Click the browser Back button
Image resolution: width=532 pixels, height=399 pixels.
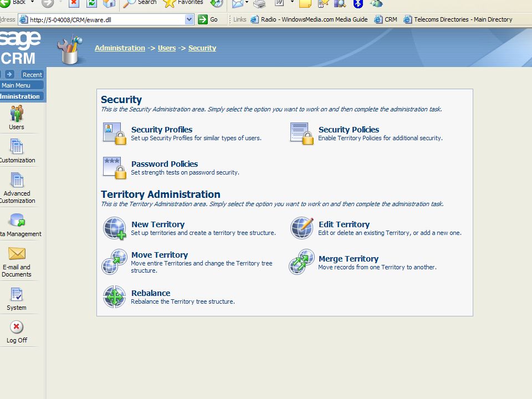coord(13,3)
